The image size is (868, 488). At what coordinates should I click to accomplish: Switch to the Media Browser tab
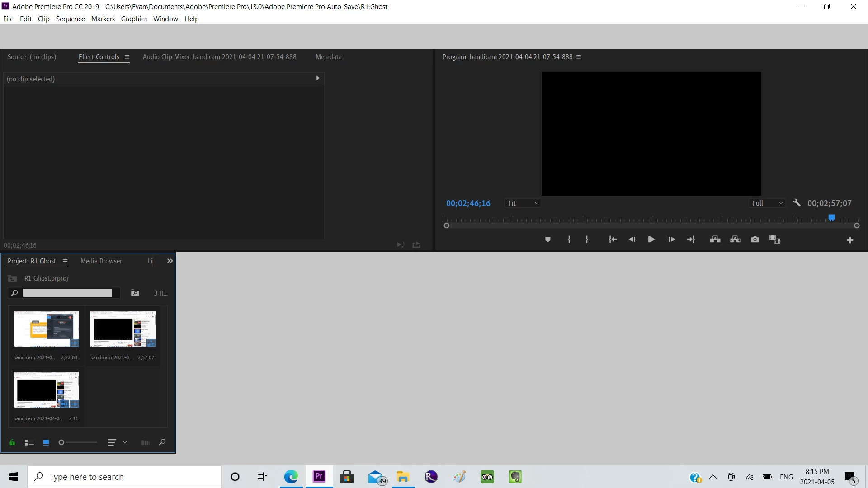coord(101,261)
